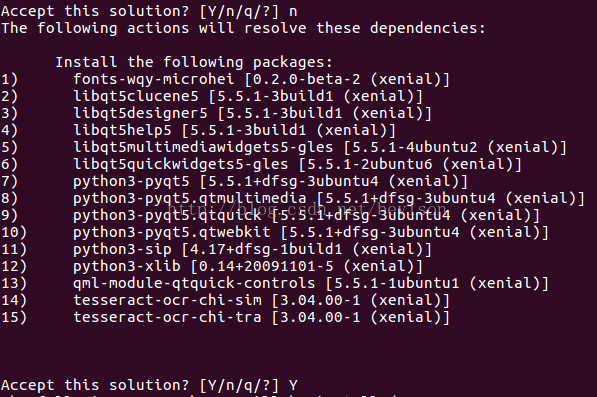This screenshot has height=397, width=597.
Task: Click the Install the following packages heading
Action: (194, 62)
